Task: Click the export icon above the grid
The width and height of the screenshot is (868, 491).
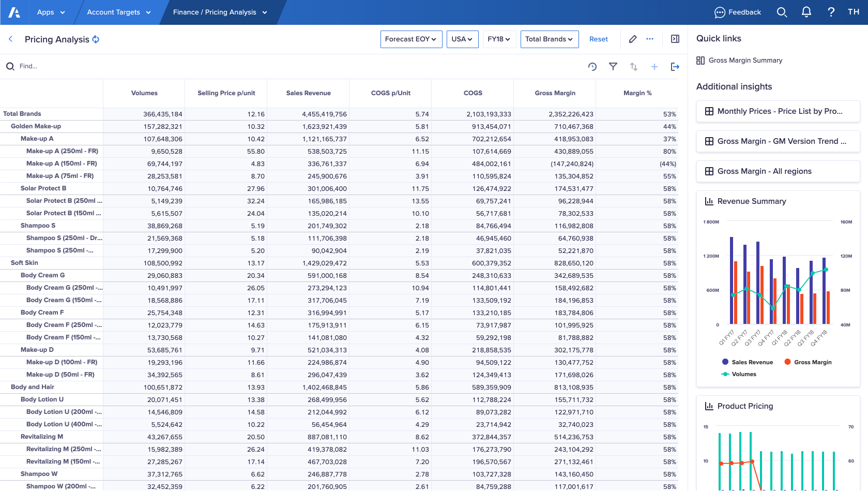Action: pyautogui.click(x=675, y=67)
